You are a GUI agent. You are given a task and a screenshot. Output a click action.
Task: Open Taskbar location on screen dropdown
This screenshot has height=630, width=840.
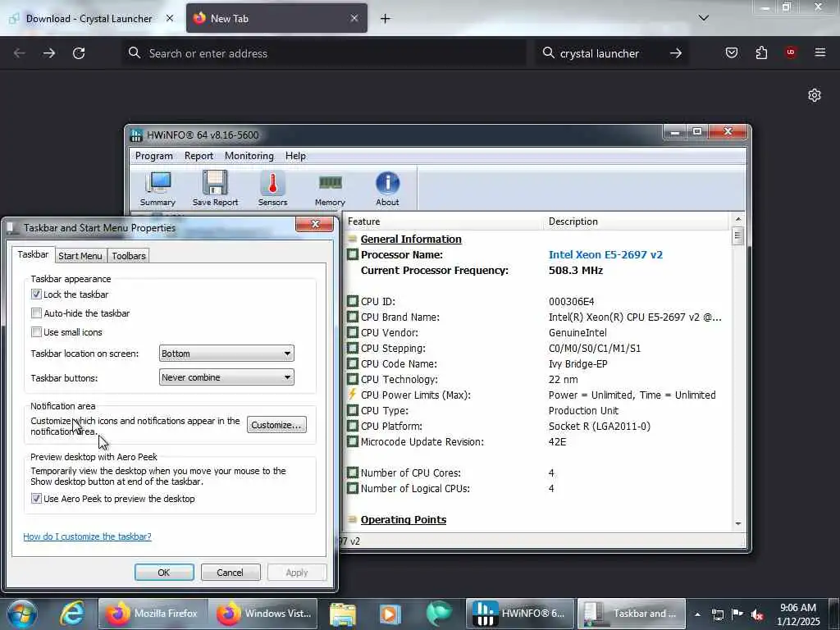click(x=226, y=354)
